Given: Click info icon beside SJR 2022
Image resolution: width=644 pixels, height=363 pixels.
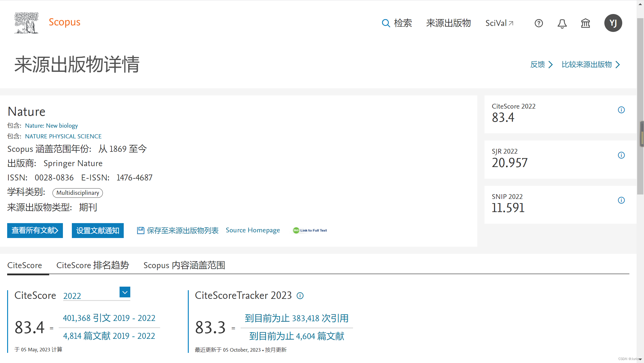Looking at the screenshot, I should [621, 155].
